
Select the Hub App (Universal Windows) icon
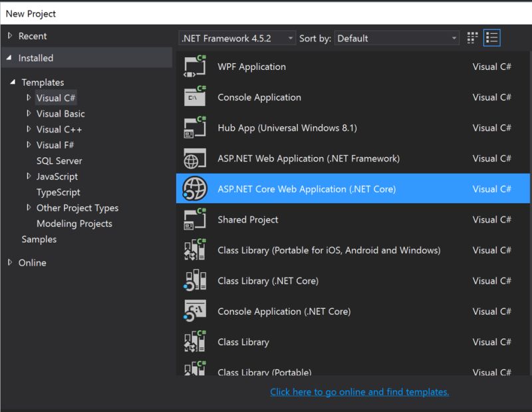coord(194,128)
